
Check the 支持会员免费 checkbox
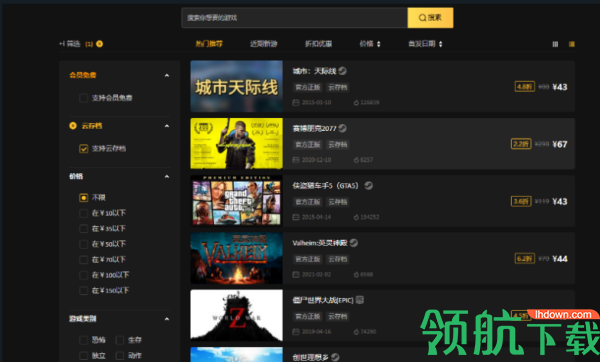click(83, 98)
